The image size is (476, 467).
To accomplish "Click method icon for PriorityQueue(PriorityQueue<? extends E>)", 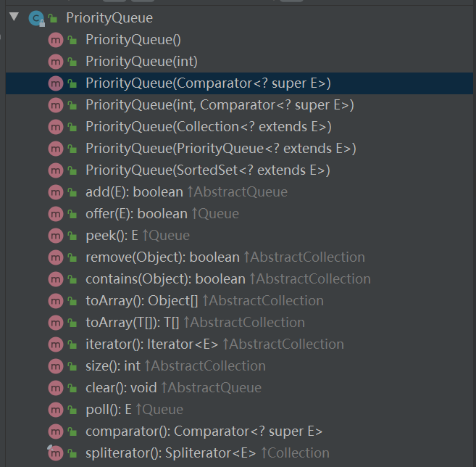I will 55,149.
